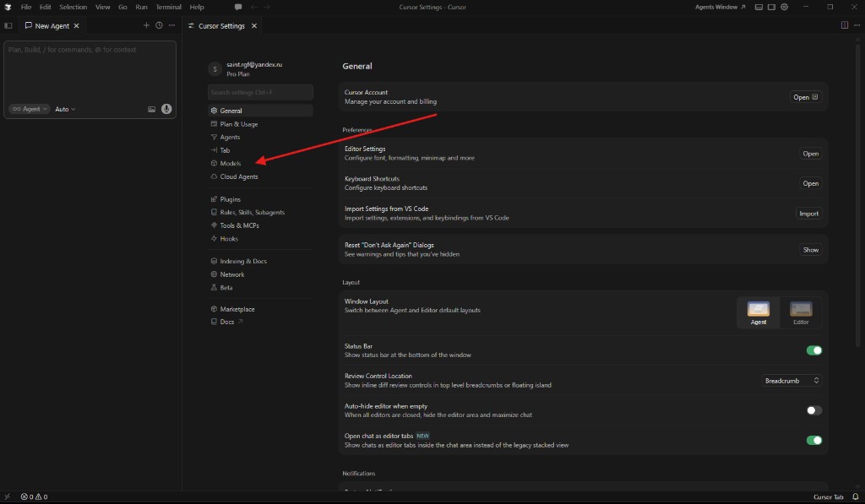Toggle Open chat as editor tabs switch
The image size is (865, 504).
(813, 440)
